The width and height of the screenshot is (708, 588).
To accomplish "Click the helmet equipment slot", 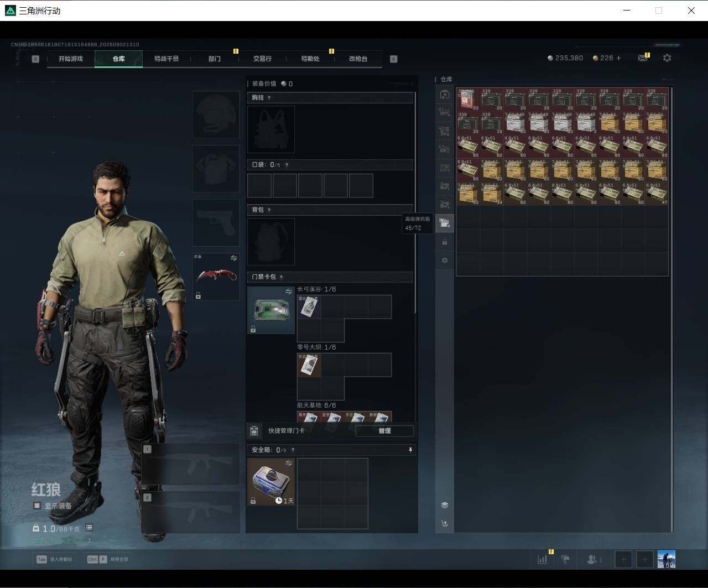I will point(216,115).
